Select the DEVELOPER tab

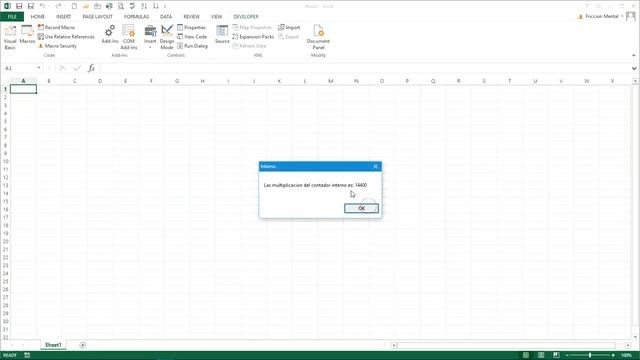pyautogui.click(x=246, y=17)
